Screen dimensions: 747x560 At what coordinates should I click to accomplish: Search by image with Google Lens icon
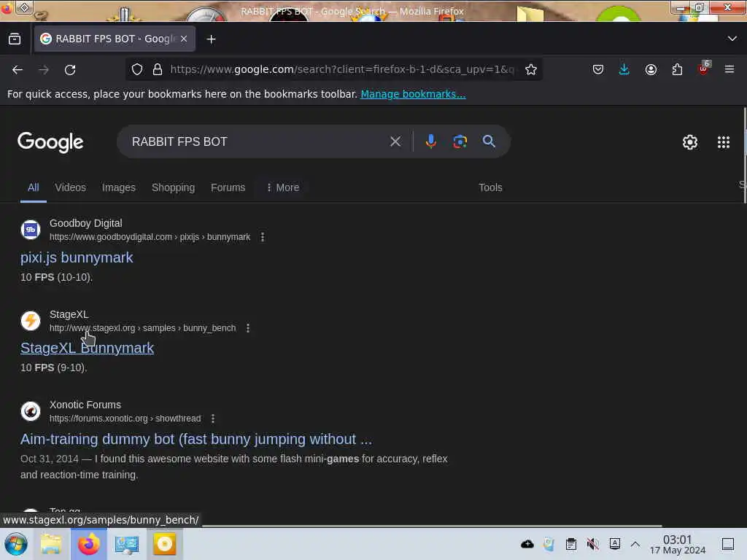[460, 141]
